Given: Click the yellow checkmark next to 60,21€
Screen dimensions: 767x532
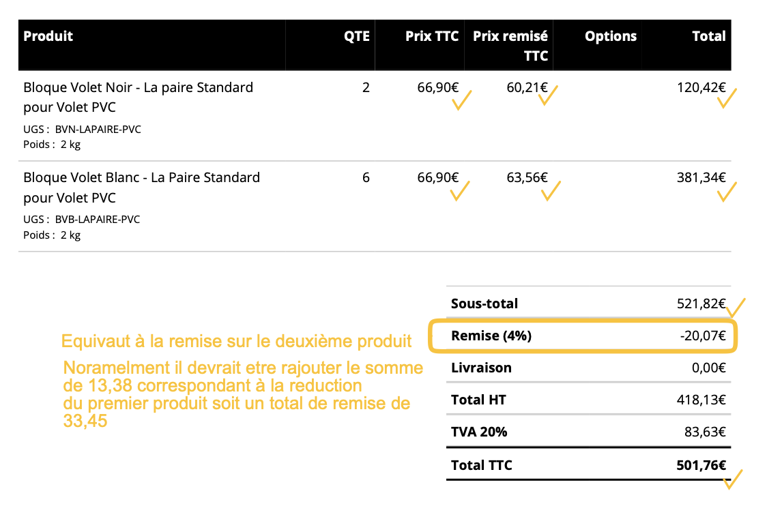Looking at the screenshot, I should (x=548, y=95).
